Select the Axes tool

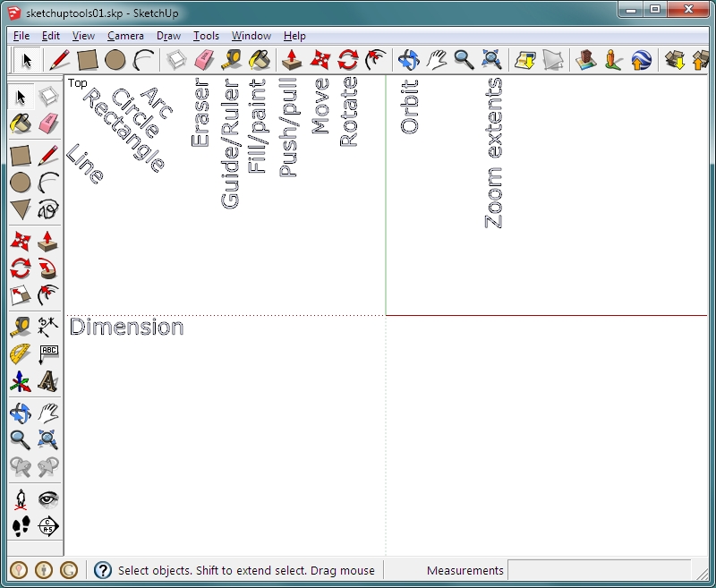click(x=21, y=381)
